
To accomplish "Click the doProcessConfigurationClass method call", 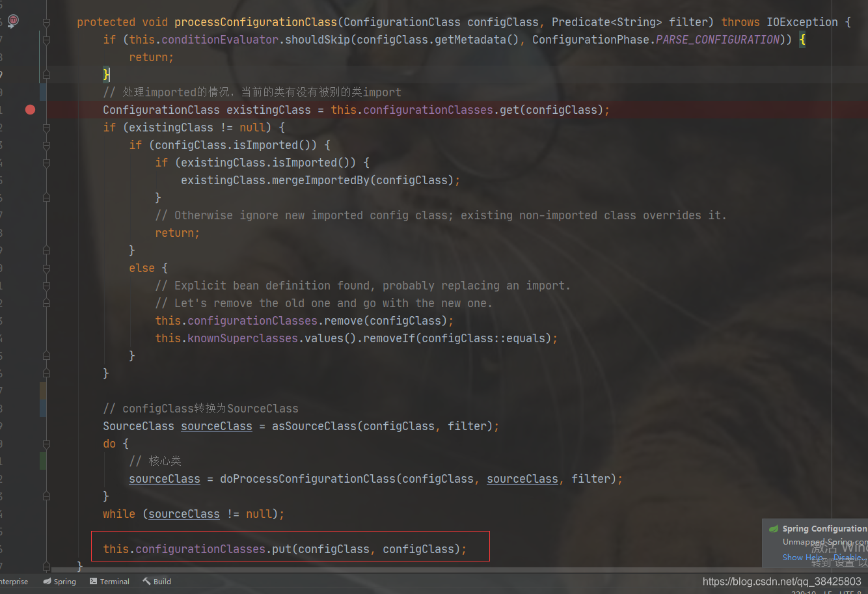I will click(308, 479).
